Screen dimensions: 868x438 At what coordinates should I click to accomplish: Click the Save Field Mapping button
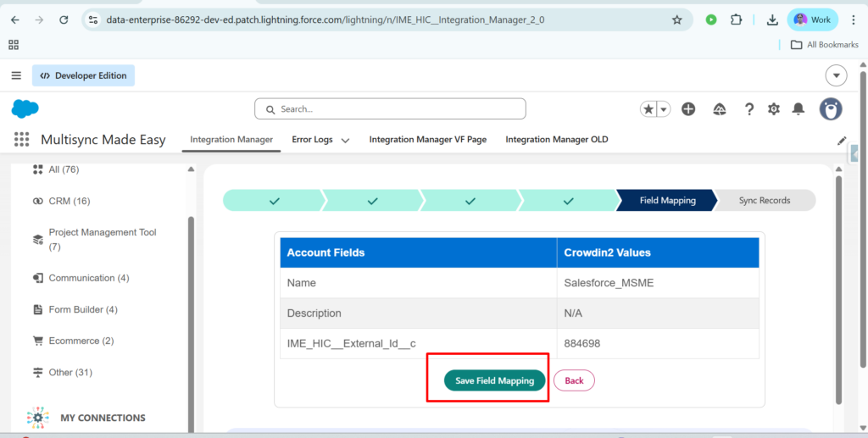coord(494,380)
